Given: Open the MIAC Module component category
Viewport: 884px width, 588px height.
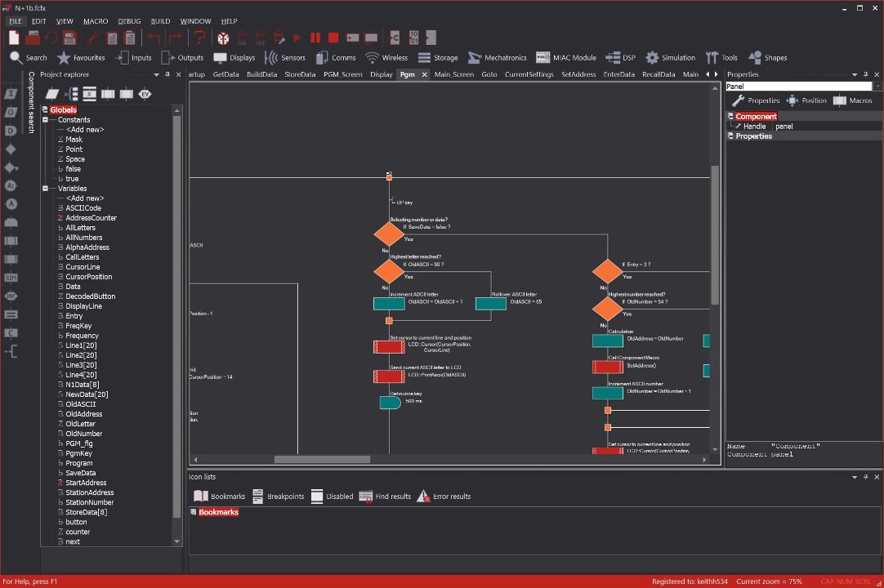Looking at the screenshot, I should point(565,57).
